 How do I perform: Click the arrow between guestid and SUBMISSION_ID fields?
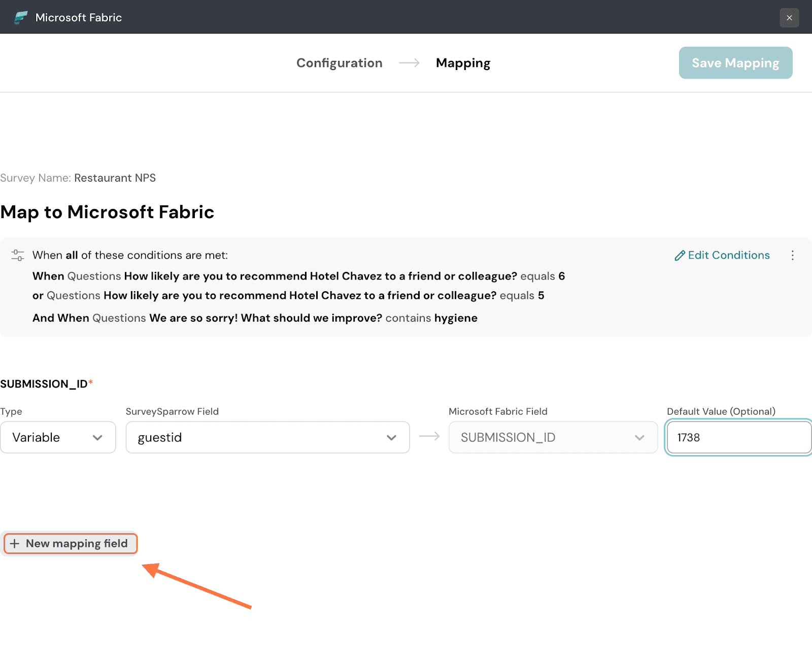[x=429, y=436]
